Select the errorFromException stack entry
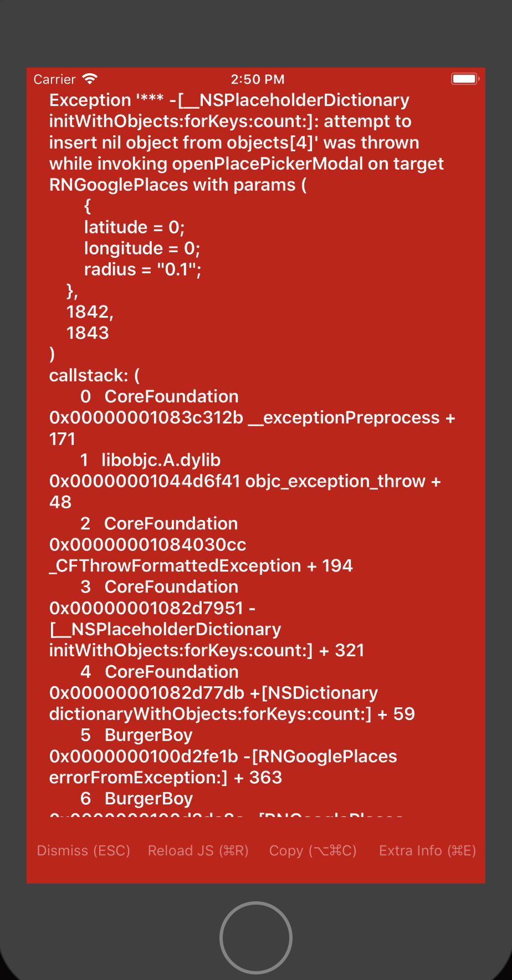This screenshot has width=512, height=980. coord(165,777)
